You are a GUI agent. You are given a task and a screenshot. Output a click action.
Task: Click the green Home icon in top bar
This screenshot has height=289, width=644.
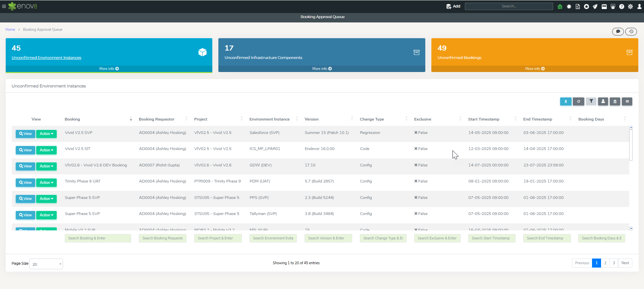(560, 6)
